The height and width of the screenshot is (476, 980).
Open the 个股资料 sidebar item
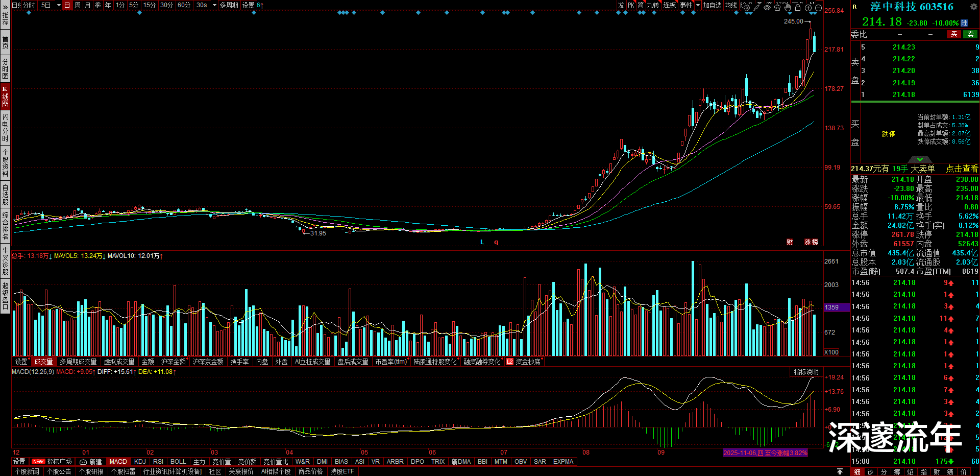[x=5, y=163]
